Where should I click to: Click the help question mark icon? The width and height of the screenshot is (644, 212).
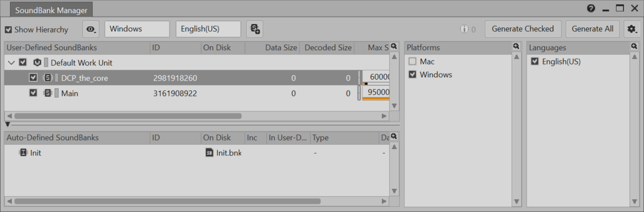coord(591,8)
